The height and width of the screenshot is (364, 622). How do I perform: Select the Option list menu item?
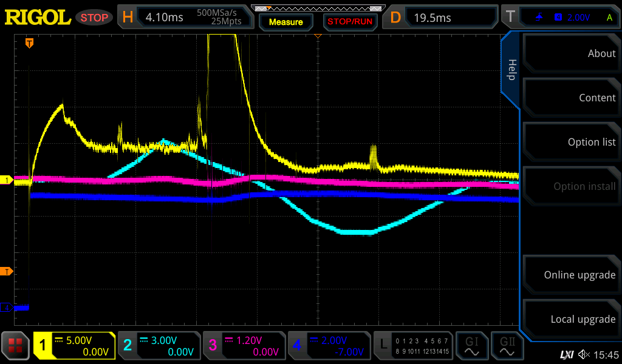(571, 142)
